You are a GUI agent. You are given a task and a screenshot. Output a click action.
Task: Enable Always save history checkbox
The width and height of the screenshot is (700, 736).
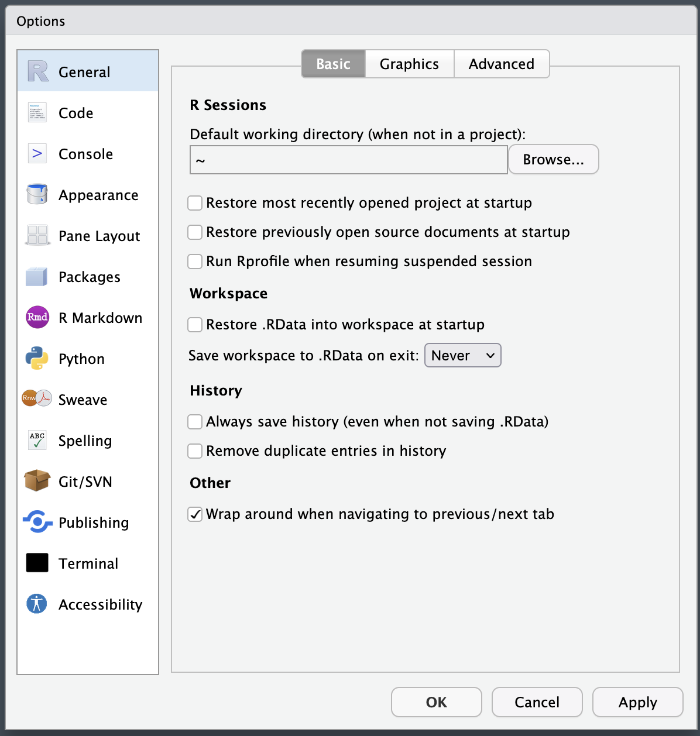[x=195, y=422]
